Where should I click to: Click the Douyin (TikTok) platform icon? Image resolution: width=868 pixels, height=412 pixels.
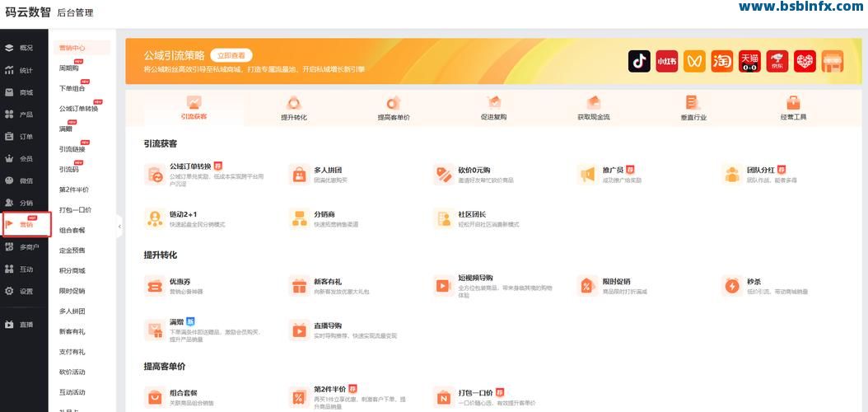point(639,61)
